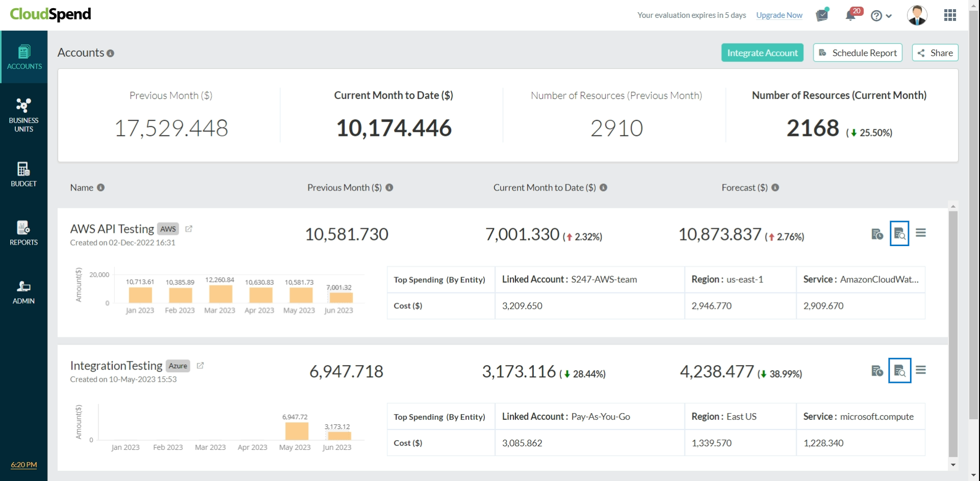Viewport: 980px width, 481px height.
Task: Click the Jun 2023 bar in AWS chart
Action: point(341,297)
